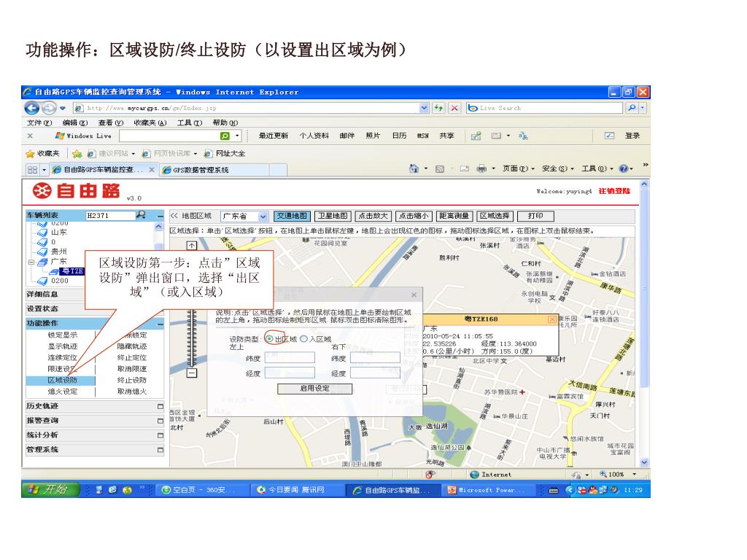Click the map pan-up arrow icon
This screenshot has width=747, height=560.
click(x=192, y=246)
